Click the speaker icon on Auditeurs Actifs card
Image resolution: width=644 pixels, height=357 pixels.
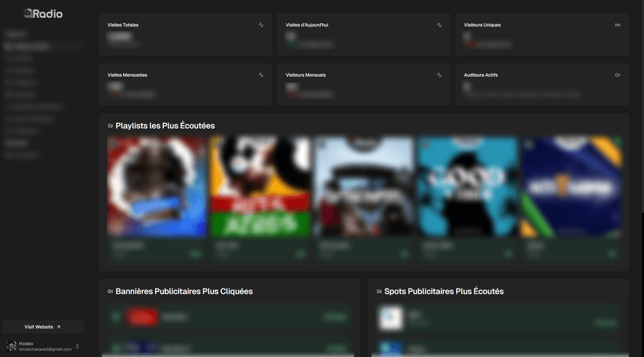tap(617, 75)
